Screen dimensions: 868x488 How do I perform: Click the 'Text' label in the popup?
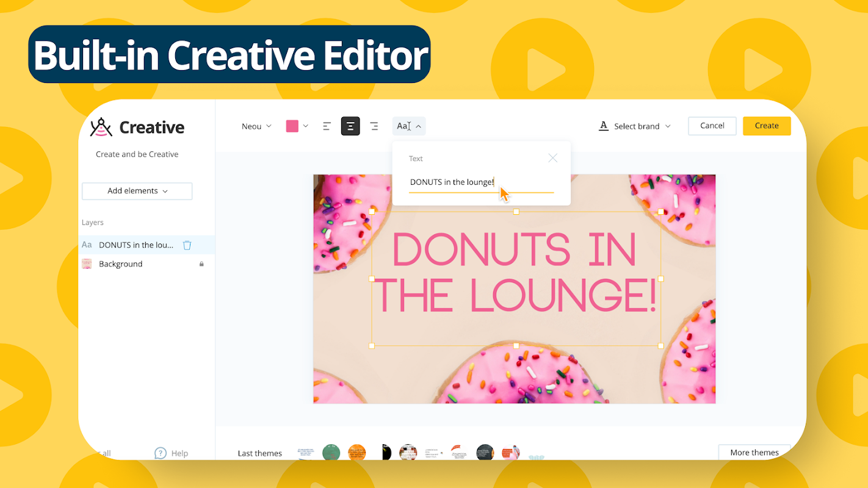pyautogui.click(x=416, y=159)
